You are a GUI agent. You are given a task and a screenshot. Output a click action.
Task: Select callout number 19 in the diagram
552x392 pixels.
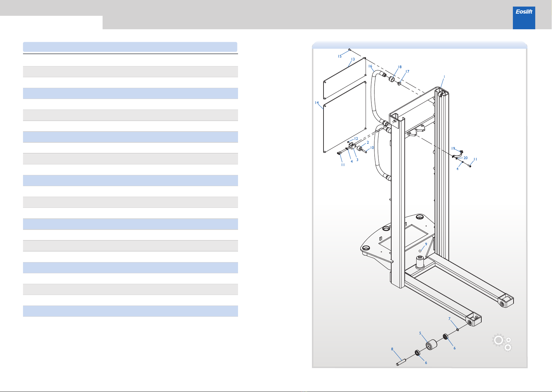pyautogui.click(x=453, y=148)
